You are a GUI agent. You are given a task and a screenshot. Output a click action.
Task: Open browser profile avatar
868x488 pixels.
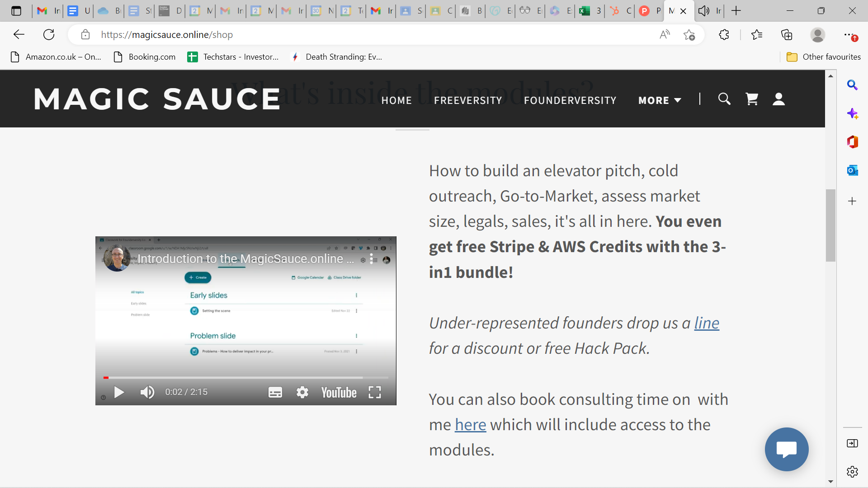pos(817,35)
